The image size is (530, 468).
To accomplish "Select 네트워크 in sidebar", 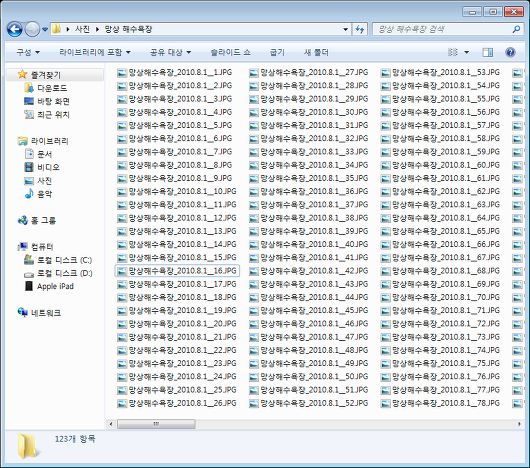I will point(46,313).
